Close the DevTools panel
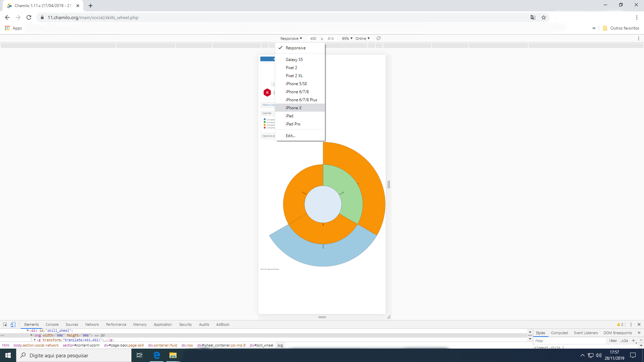Viewport: 644px width, 362px height. coord(639,324)
